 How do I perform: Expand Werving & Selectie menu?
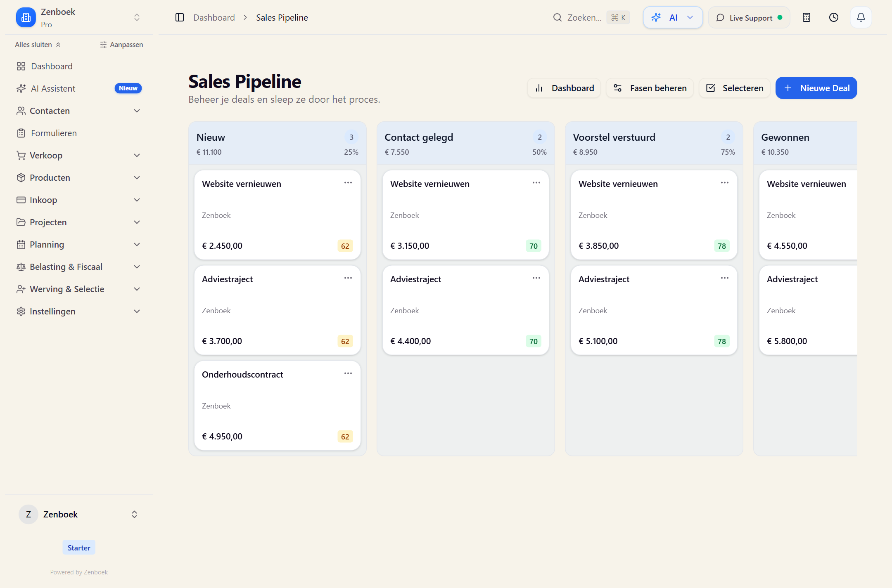79,289
